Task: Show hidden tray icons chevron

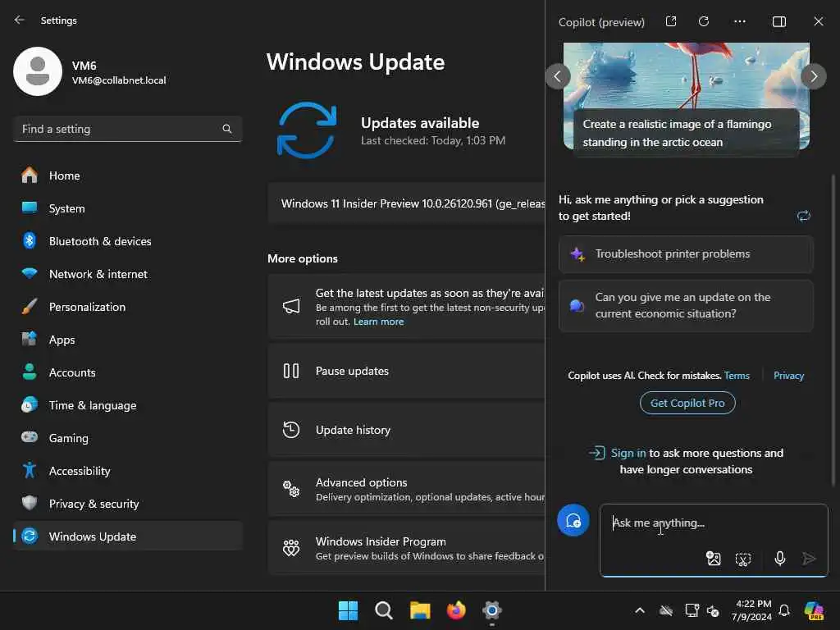Action: tap(640, 610)
